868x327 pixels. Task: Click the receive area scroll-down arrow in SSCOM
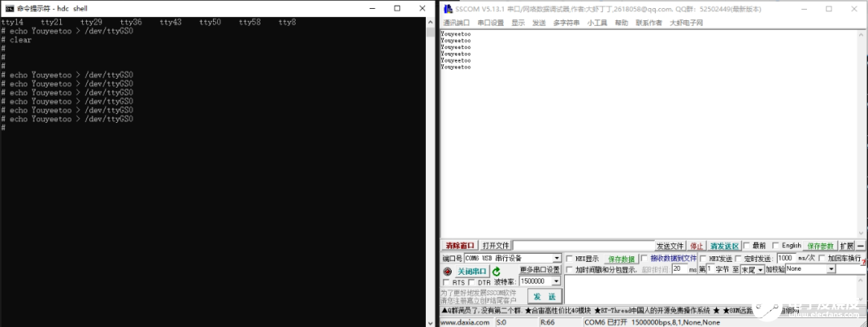click(x=861, y=234)
